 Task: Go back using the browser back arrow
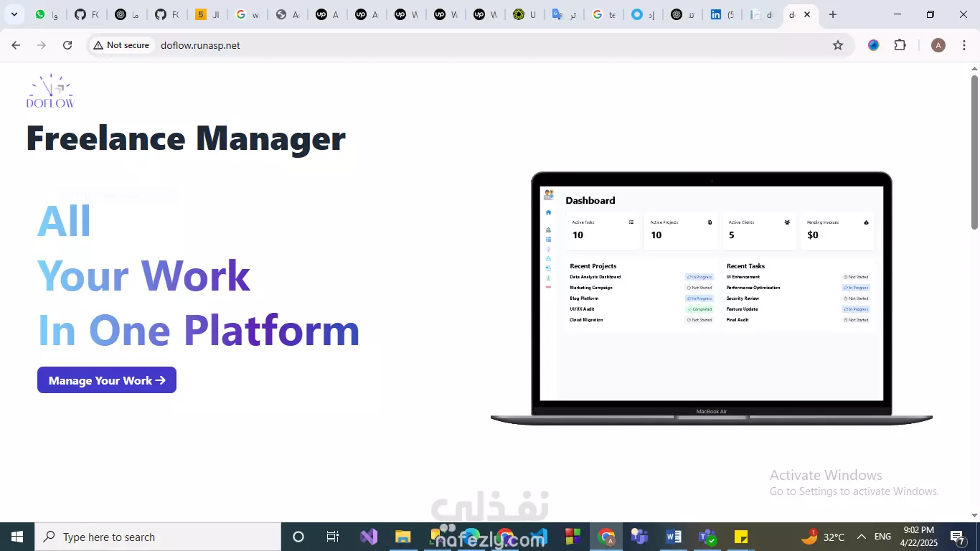click(16, 45)
